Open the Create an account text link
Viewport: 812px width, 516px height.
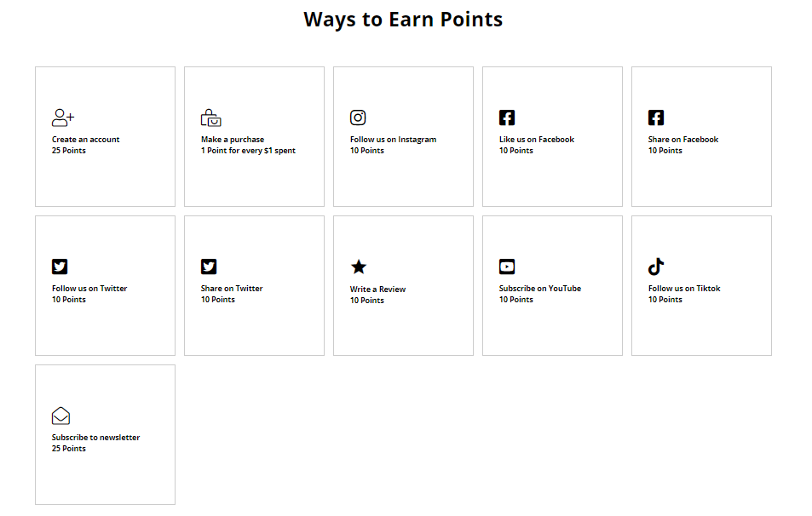pos(85,140)
